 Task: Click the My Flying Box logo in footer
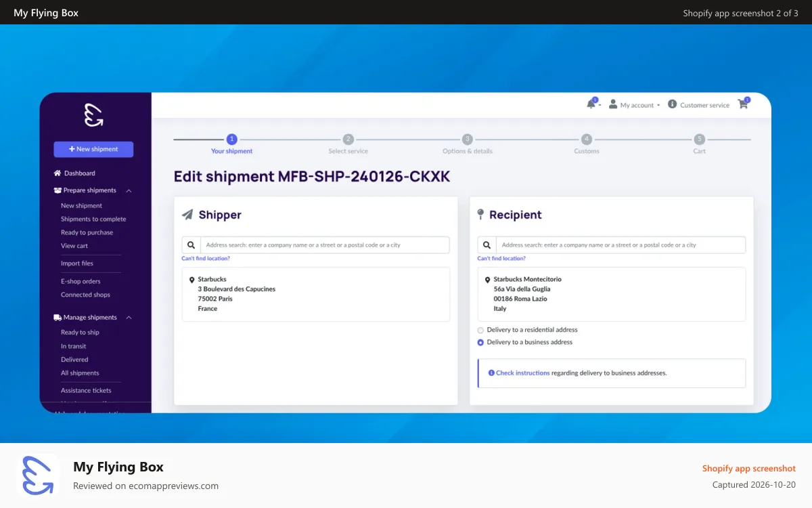pyautogui.click(x=38, y=475)
